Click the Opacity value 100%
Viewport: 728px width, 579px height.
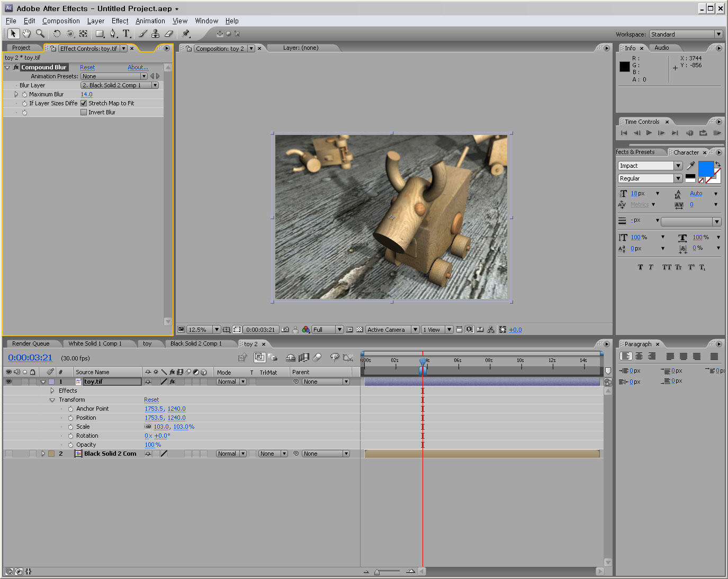point(153,445)
